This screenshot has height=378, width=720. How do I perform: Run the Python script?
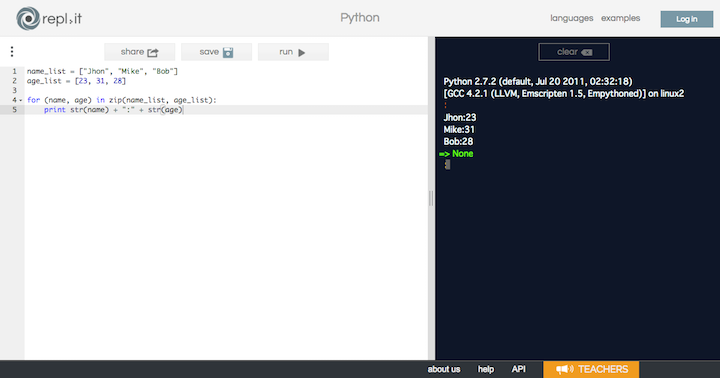coord(293,52)
